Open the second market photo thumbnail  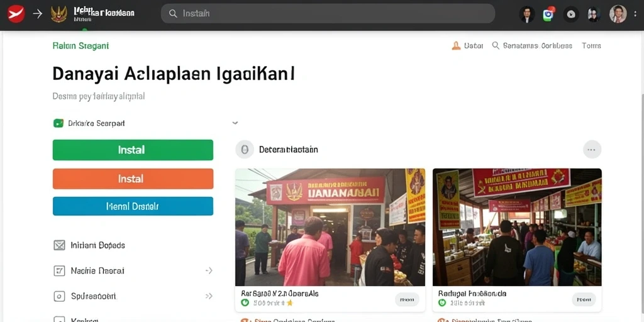(x=517, y=227)
